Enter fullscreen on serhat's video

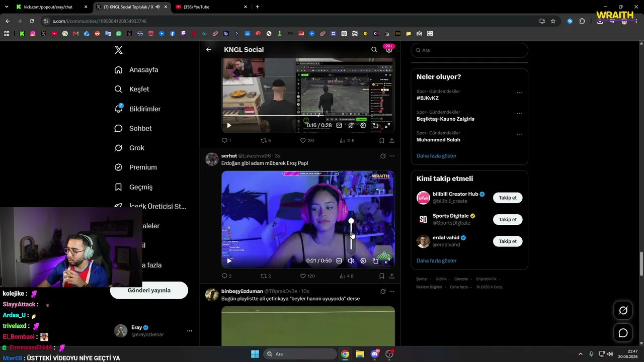click(x=387, y=261)
